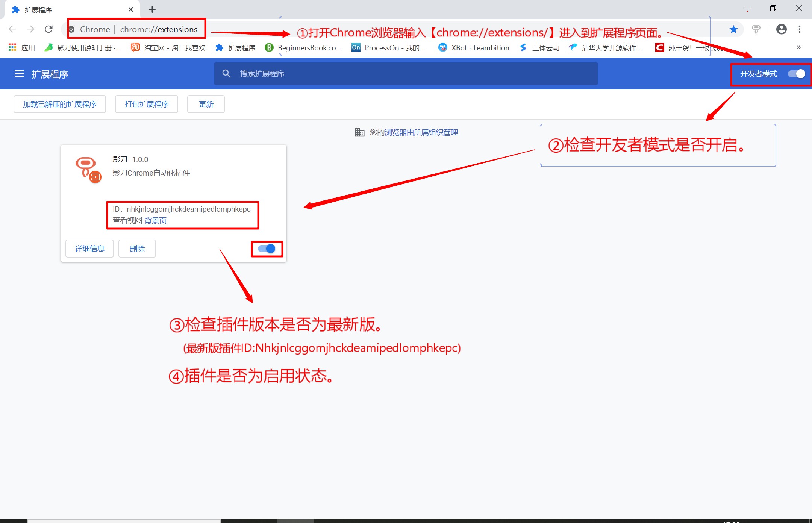This screenshot has width=812, height=523.
Task: Click the 搜索扩展程序 search field
Action: [406, 74]
